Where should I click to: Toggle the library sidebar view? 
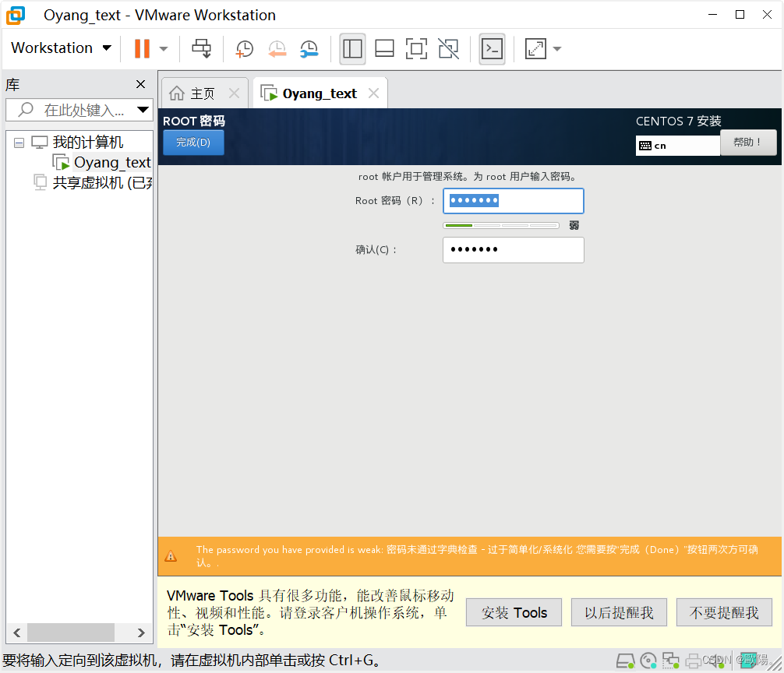click(x=352, y=49)
